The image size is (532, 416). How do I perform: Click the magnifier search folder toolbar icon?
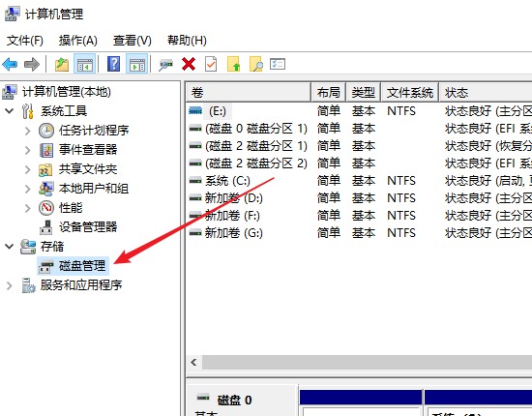pyautogui.click(x=256, y=64)
